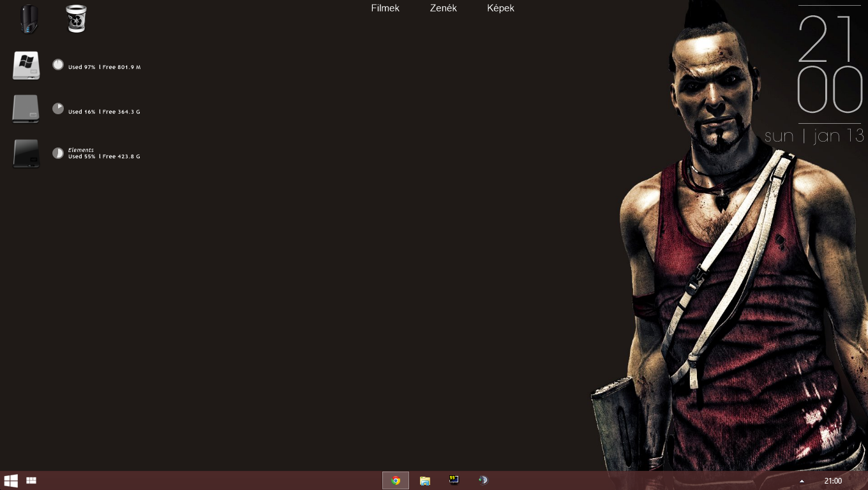Click the 'Used 16% | Free 364.3 G' text
Viewport: 868px width, 490px height.
pos(104,112)
